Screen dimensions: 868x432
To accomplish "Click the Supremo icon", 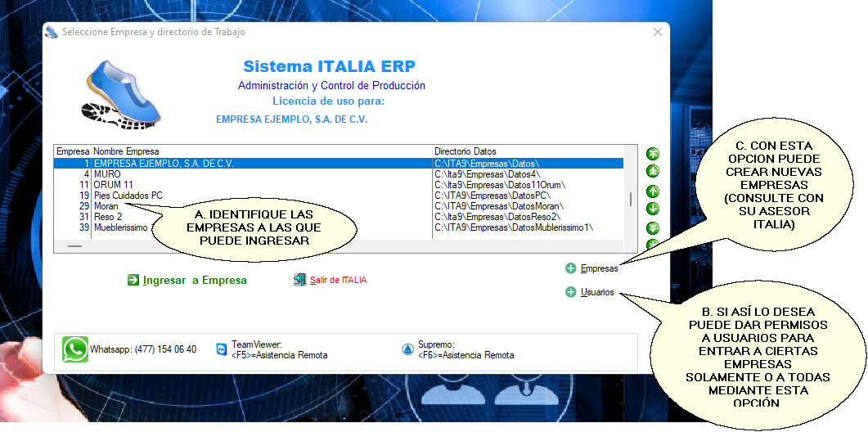I will click(x=407, y=349).
